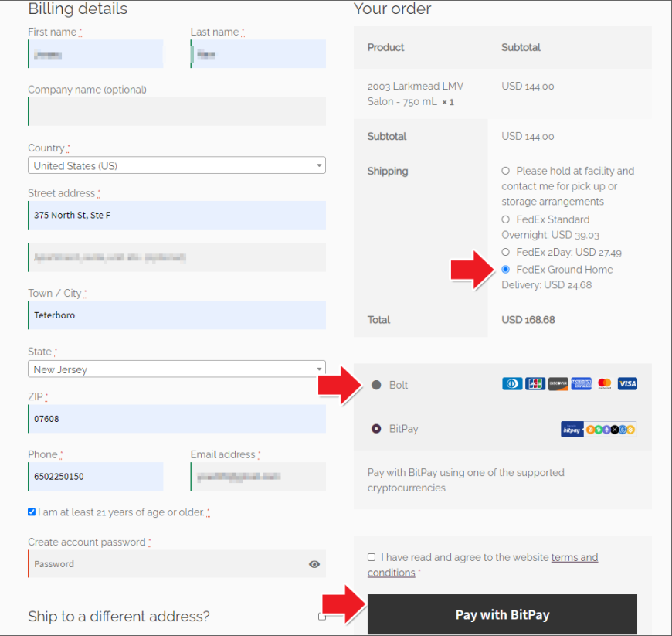Click the Pay with BitPay button
The image size is (672, 636).
coord(502,614)
